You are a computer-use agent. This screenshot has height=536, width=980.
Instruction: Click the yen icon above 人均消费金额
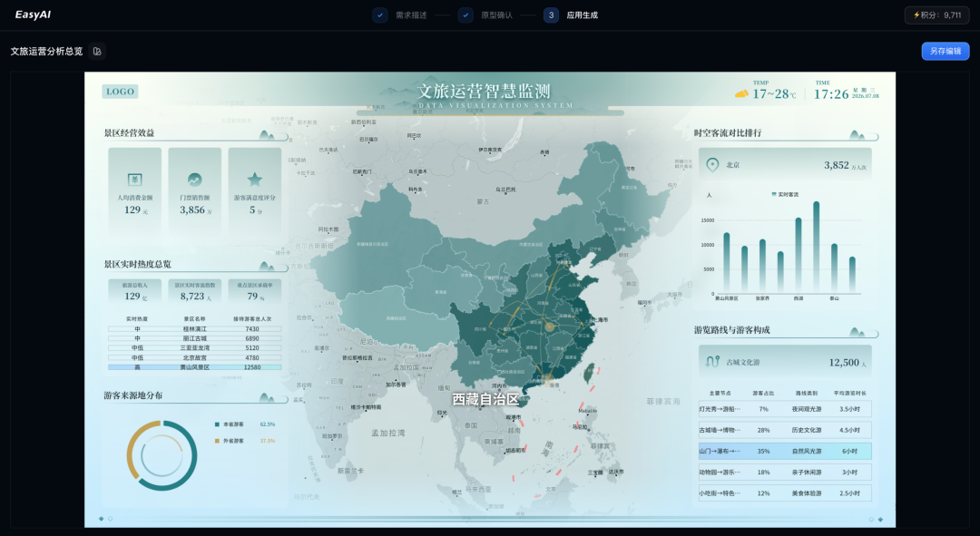134,180
